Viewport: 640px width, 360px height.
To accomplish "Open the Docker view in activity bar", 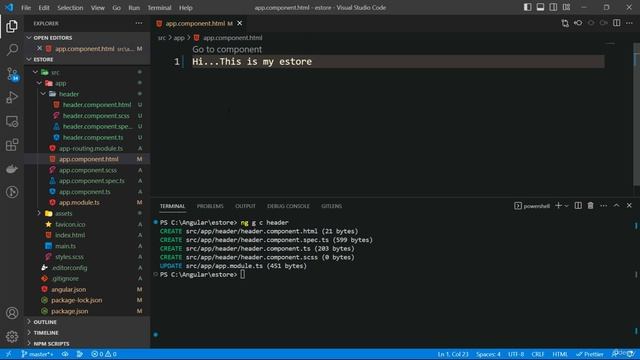I will pos(12,169).
